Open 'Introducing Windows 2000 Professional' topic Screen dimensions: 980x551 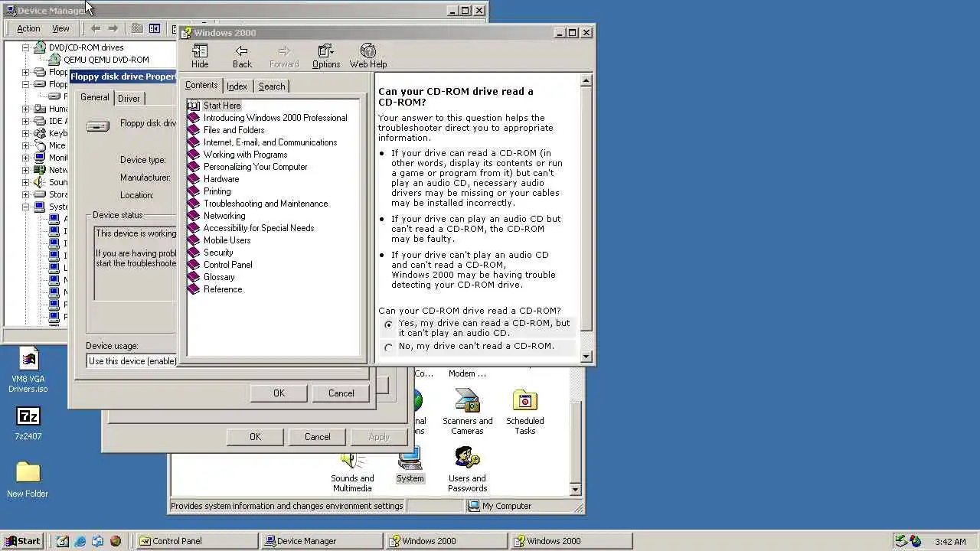(275, 118)
